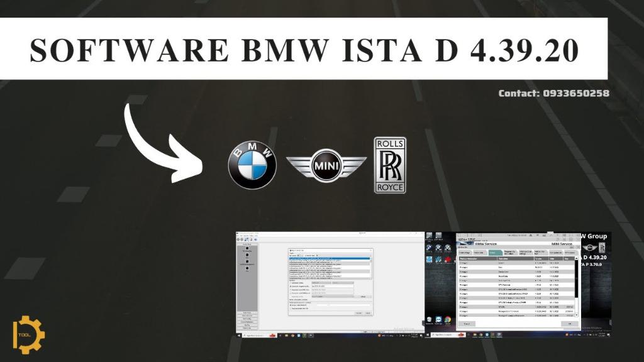Viewport: 644px width, 362px height.
Task: Enable the first radio option in the connection dialog
Action: tap(291, 283)
